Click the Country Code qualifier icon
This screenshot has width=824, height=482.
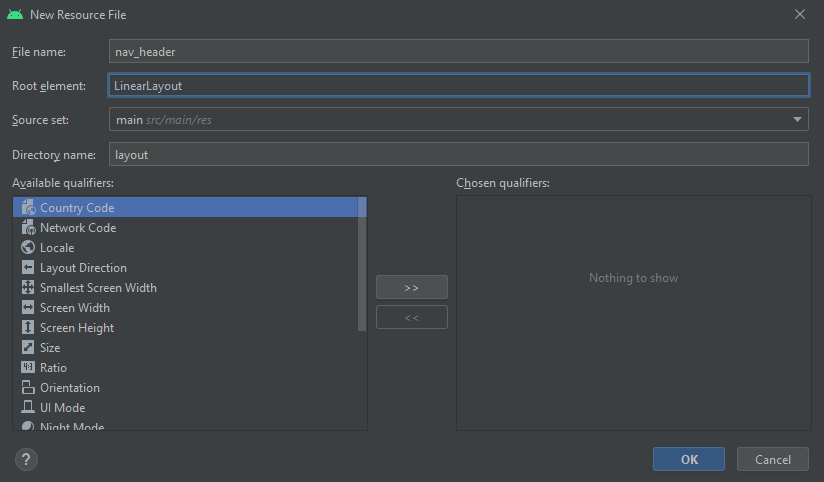tap(28, 208)
